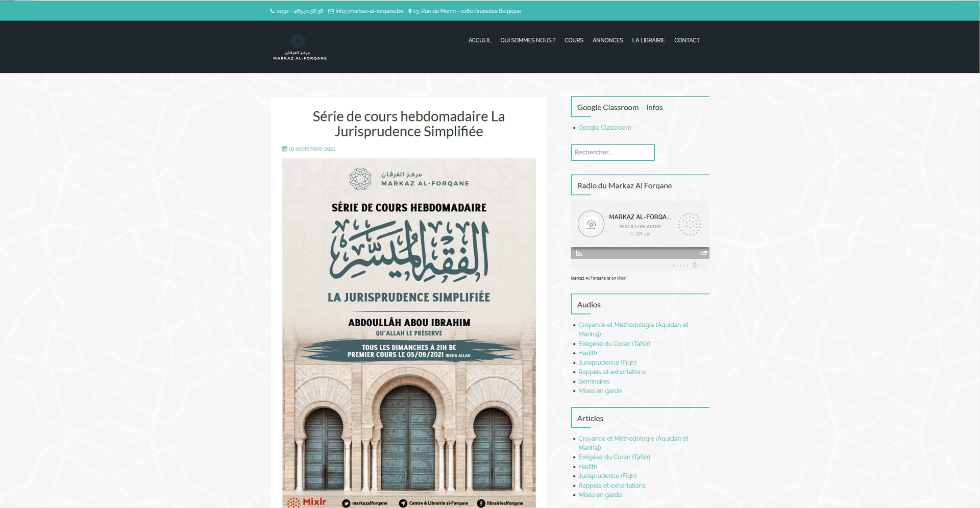Click the small Mixlr brand logo in player
The height and width of the screenshot is (508, 980).
point(685,265)
